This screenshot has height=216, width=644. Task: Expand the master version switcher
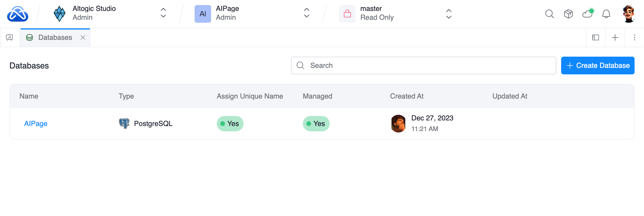click(448, 14)
